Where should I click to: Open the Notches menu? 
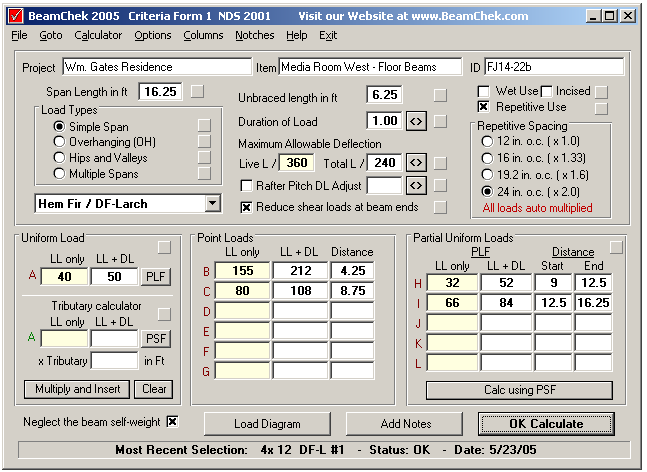(x=255, y=35)
